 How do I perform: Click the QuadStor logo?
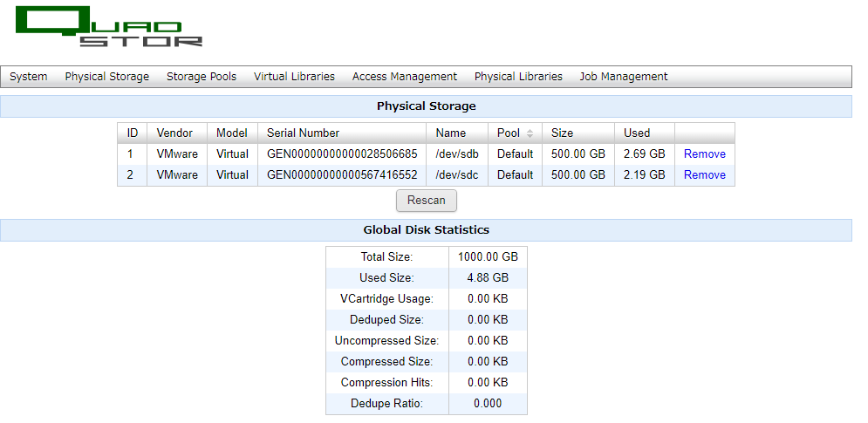[x=109, y=26]
